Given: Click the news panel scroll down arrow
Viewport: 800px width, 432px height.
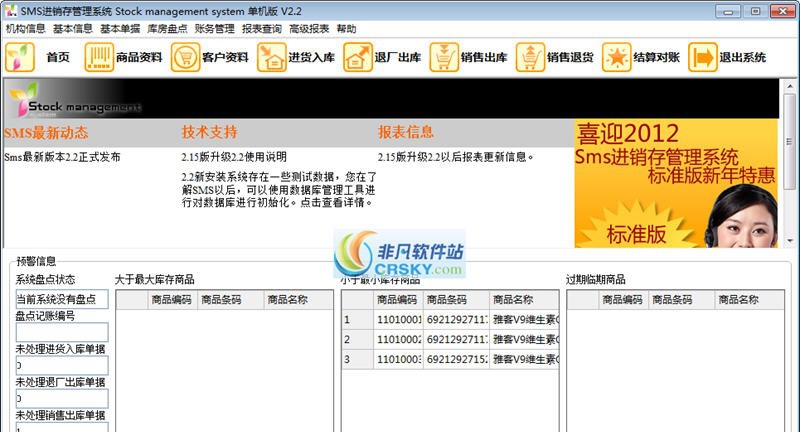Looking at the screenshot, I should coord(789,241).
